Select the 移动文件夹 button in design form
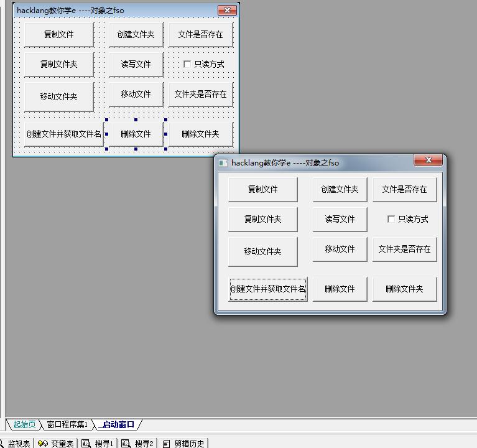477x448 pixels. (x=59, y=97)
